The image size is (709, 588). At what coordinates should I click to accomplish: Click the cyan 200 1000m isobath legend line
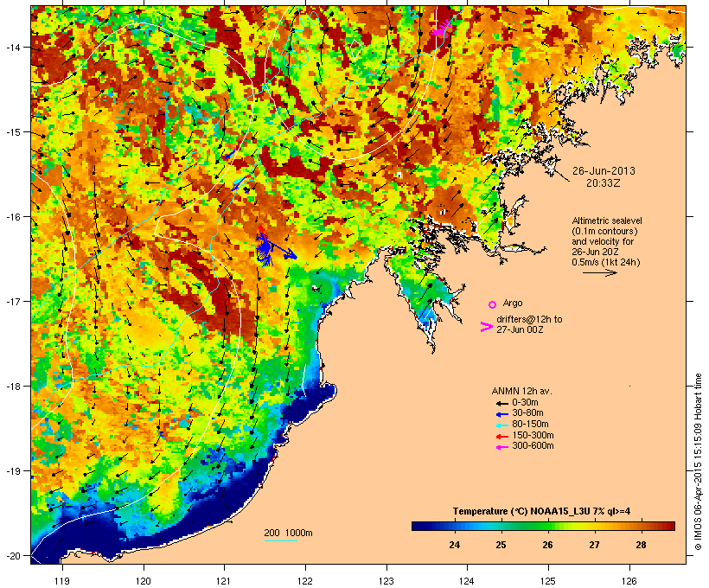point(280,541)
